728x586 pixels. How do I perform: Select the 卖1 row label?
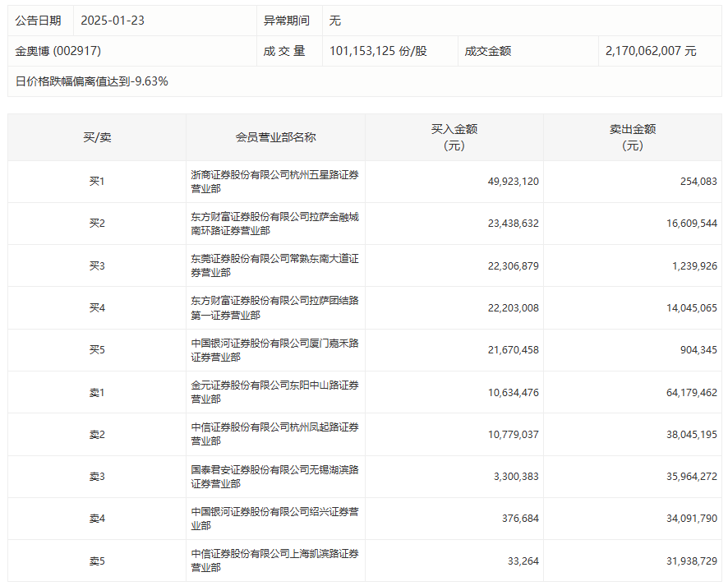pos(97,393)
